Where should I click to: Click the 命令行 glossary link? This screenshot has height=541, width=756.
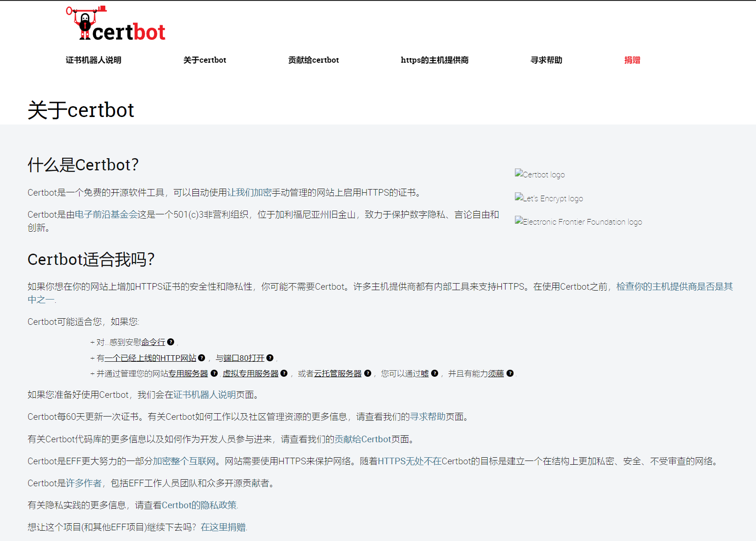point(153,343)
